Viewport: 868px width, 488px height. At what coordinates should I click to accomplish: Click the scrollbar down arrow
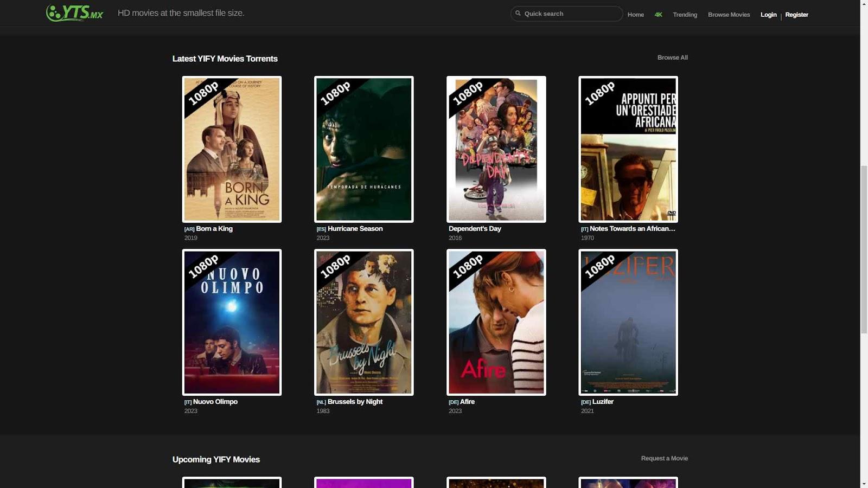coord(864,484)
